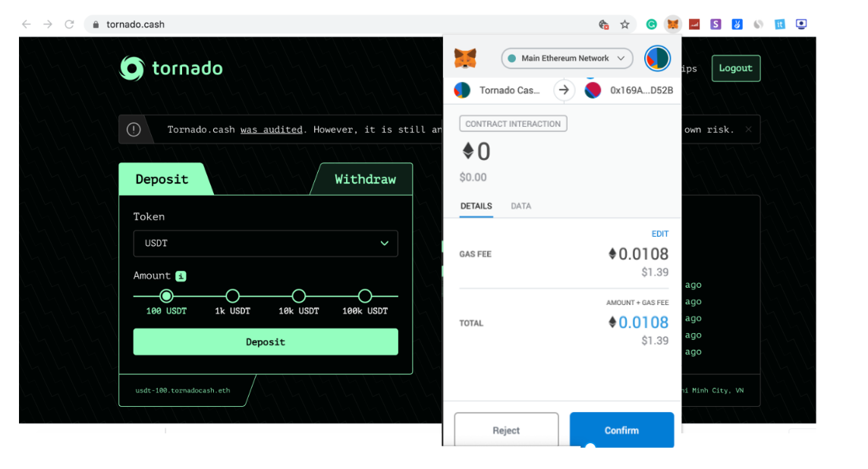Reload the tornado.cash page

tap(69, 24)
